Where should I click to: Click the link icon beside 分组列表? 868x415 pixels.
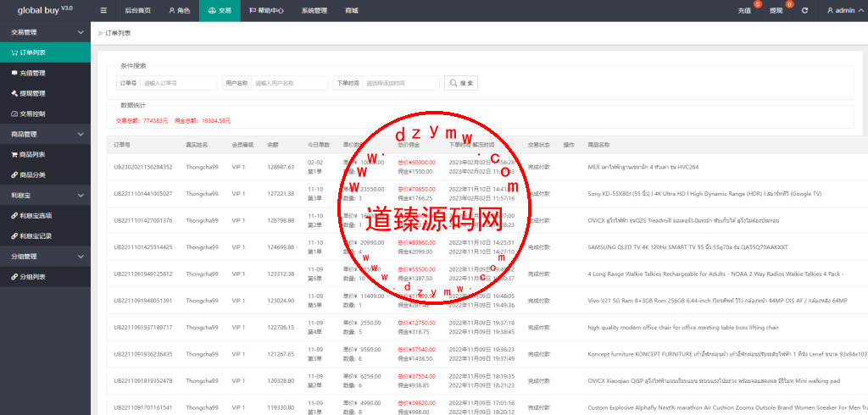click(14, 277)
